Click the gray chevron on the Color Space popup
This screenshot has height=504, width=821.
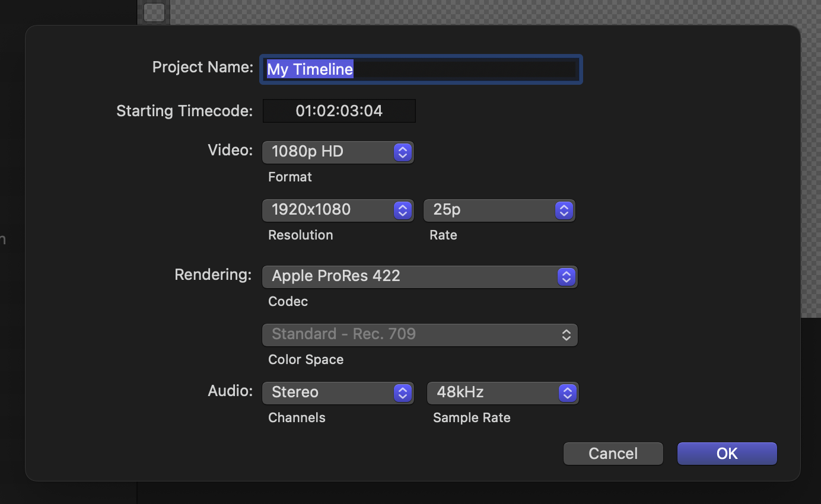point(566,335)
